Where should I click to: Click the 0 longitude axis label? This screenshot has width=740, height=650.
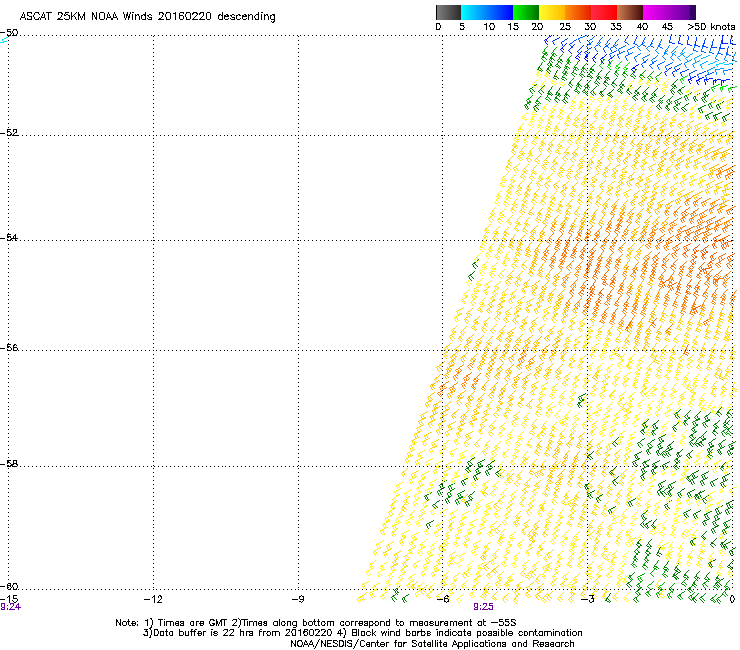click(x=732, y=599)
